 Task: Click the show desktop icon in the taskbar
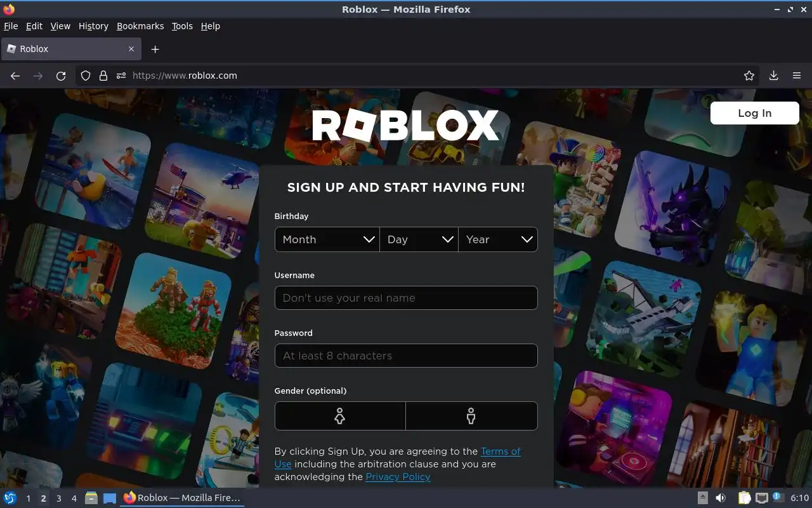110,498
